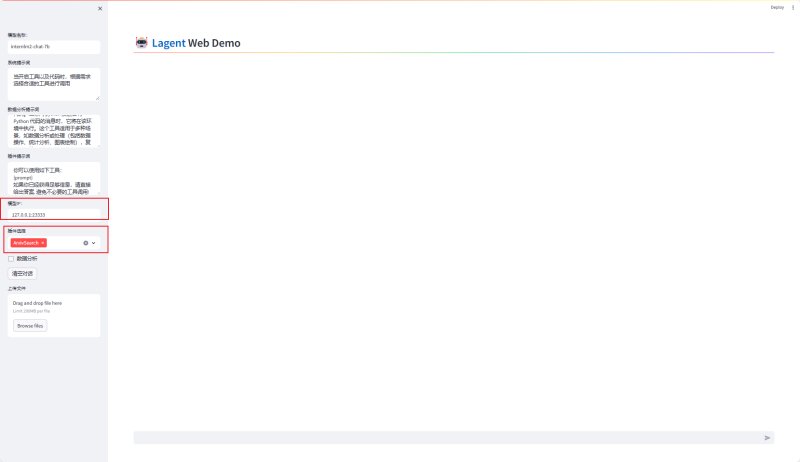Click the plugin prompt text area
Screen dimensions: 800x462
pos(54,178)
